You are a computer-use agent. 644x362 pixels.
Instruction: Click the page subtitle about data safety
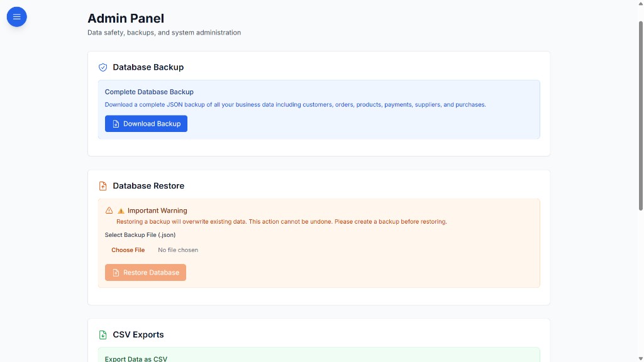tap(164, 33)
